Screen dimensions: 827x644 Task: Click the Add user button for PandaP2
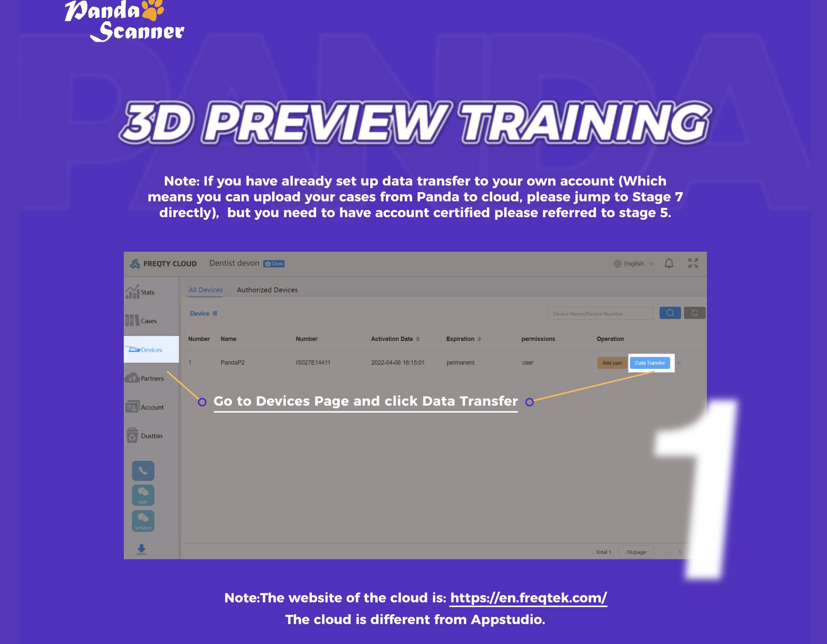click(611, 362)
